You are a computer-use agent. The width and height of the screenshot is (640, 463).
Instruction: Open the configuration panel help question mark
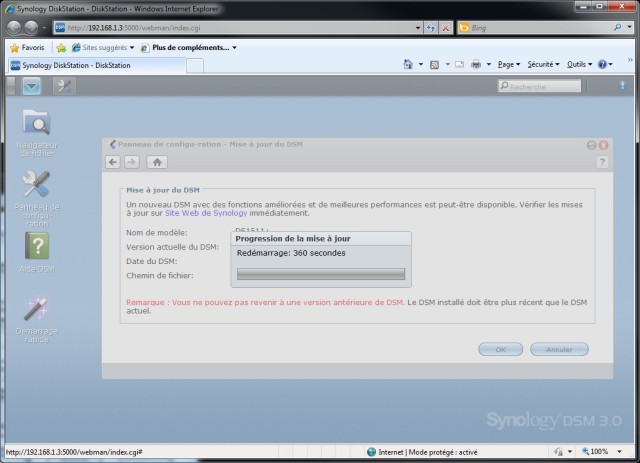602,162
